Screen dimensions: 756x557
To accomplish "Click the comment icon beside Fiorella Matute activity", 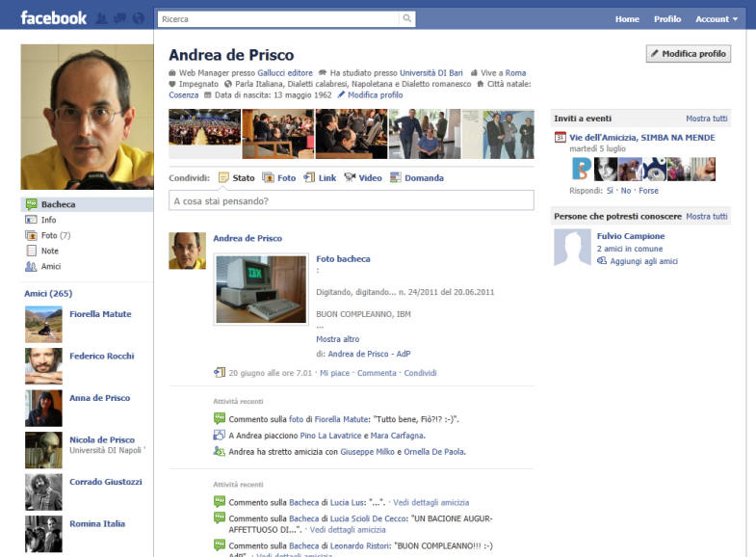I will (219, 418).
